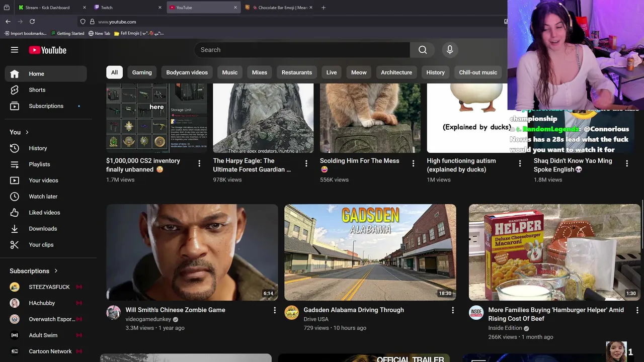
Task: Open HAchubby subscription channel
Action: point(46,303)
